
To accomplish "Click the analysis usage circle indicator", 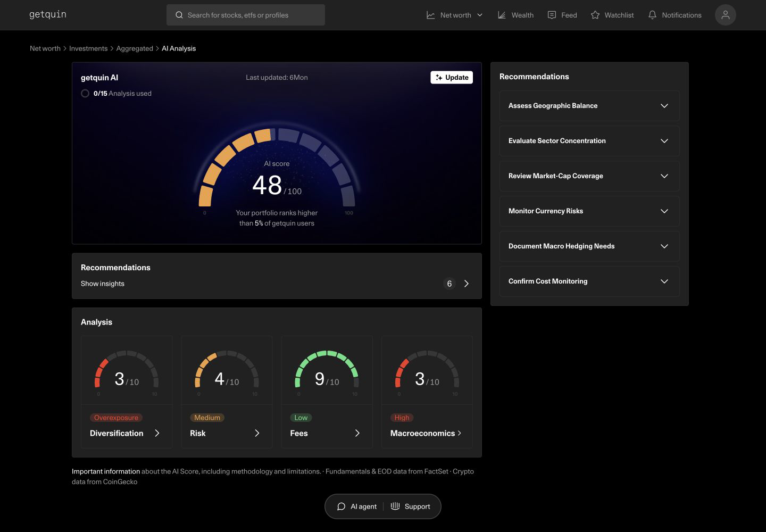I will tap(85, 94).
